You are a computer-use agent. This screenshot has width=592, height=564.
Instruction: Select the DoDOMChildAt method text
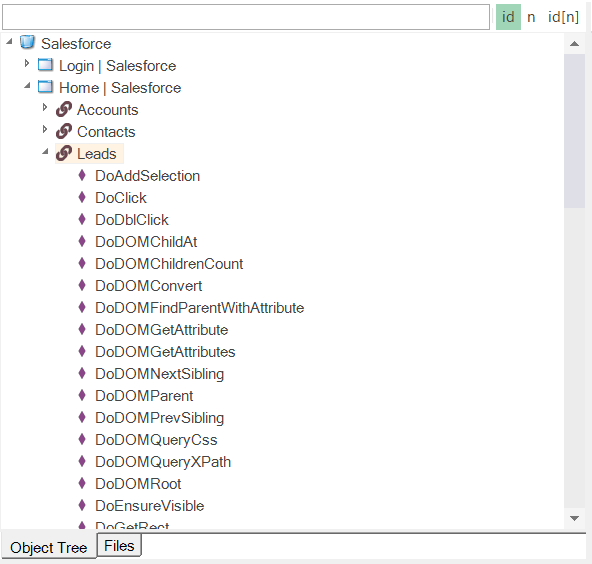[146, 242]
